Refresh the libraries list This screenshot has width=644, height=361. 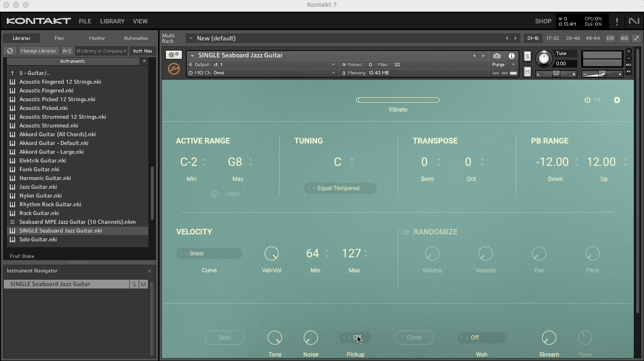tap(10, 51)
